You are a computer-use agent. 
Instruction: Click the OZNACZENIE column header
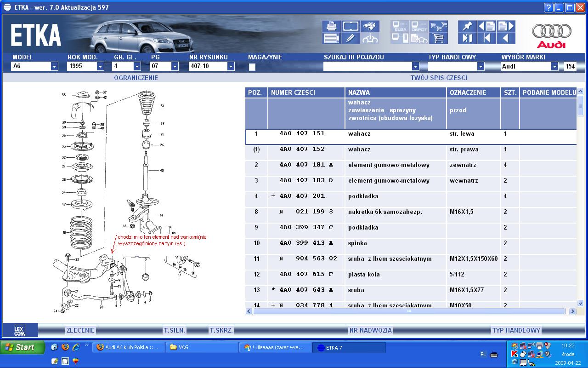pyautogui.click(x=474, y=92)
